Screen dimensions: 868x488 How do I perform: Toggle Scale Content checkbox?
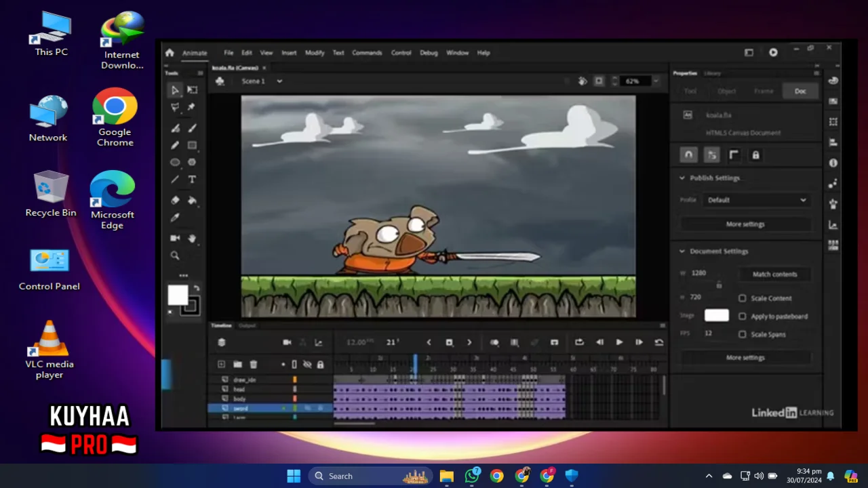coord(743,298)
